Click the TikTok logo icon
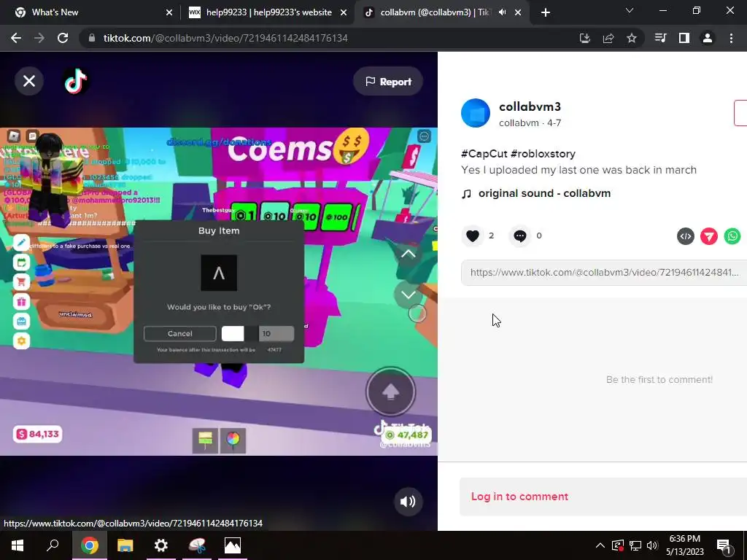 [76, 82]
